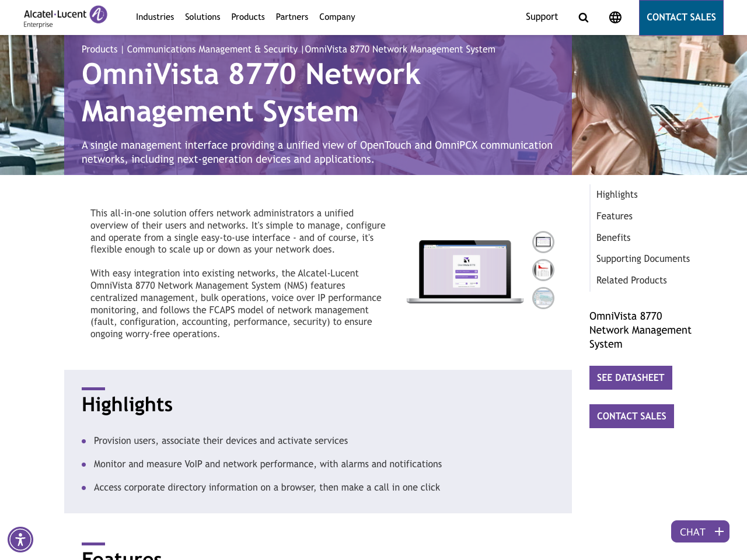The image size is (747, 560).
Task: Open the search magnifier icon
Action: click(583, 17)
